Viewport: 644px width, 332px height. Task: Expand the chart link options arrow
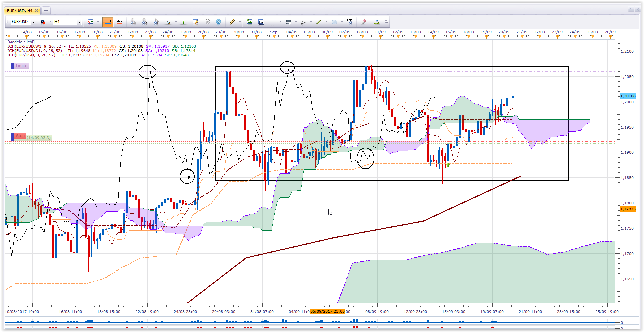point(50,22)
